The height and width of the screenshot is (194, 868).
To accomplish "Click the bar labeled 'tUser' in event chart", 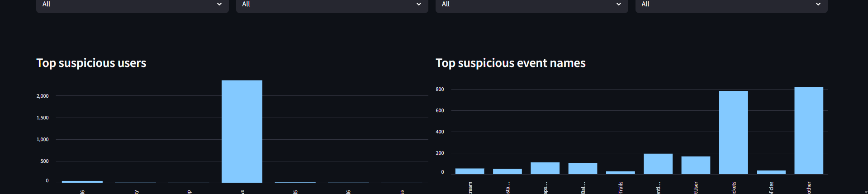I will [x=696, y=165].
